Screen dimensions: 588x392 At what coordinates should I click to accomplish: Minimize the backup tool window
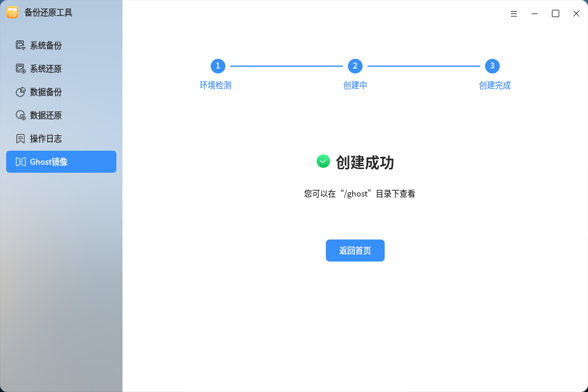pos(535,14)
